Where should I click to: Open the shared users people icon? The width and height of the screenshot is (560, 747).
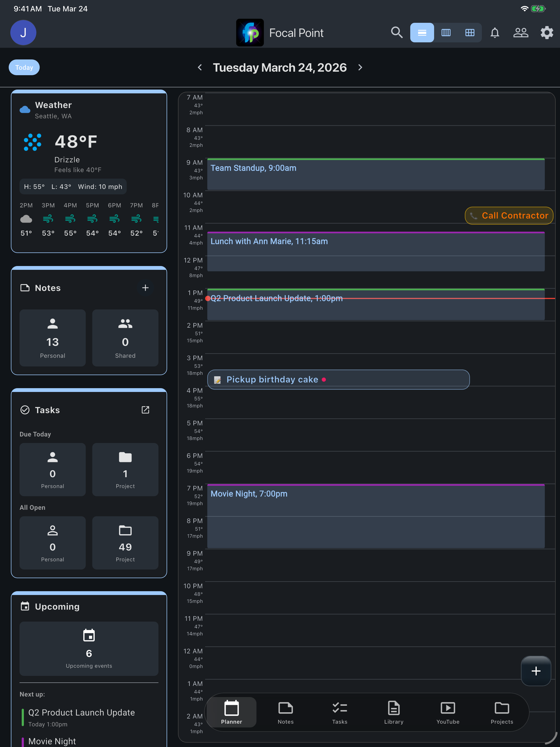[520, 32]
